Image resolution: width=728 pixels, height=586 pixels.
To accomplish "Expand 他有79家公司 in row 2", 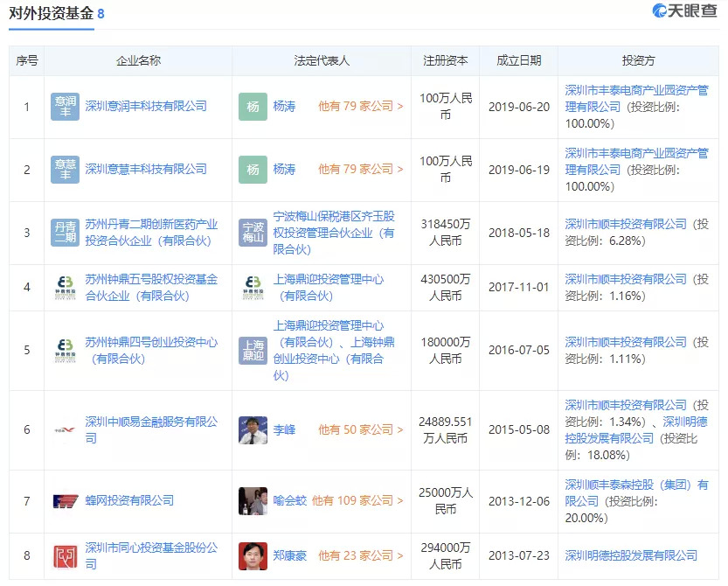I will (360, 169).
